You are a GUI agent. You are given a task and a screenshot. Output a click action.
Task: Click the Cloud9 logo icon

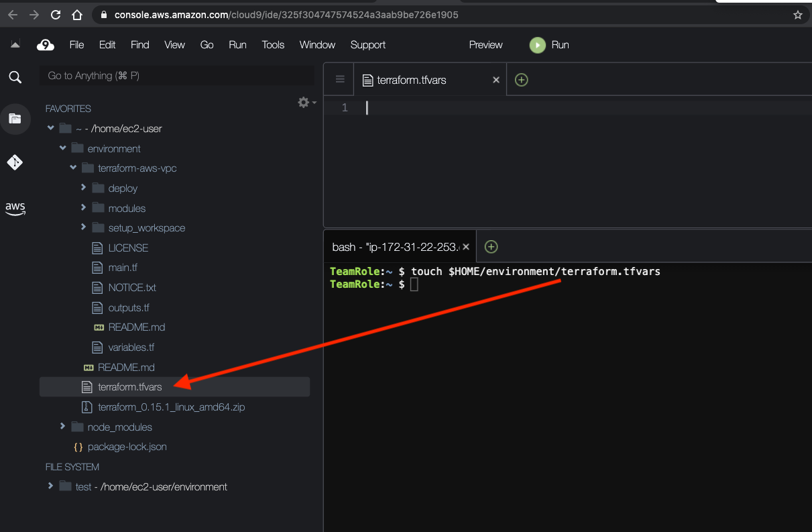point(45,45)
